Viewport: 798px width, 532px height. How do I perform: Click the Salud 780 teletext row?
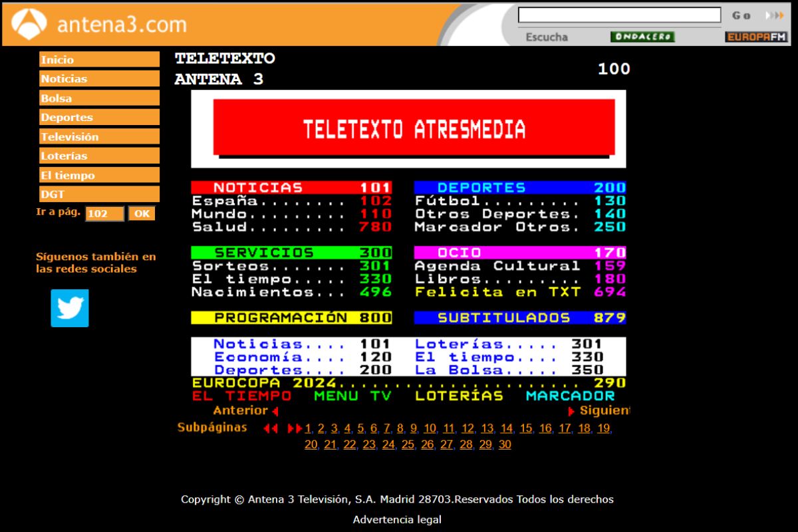tap(291, 227)
